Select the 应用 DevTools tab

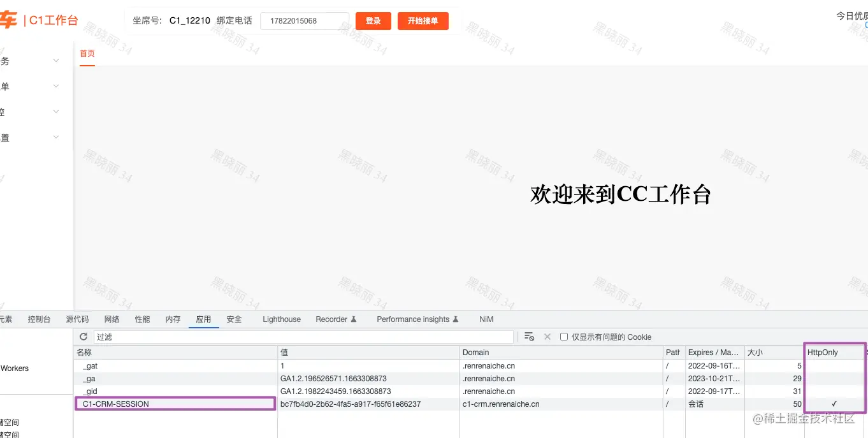coord(203,319)
